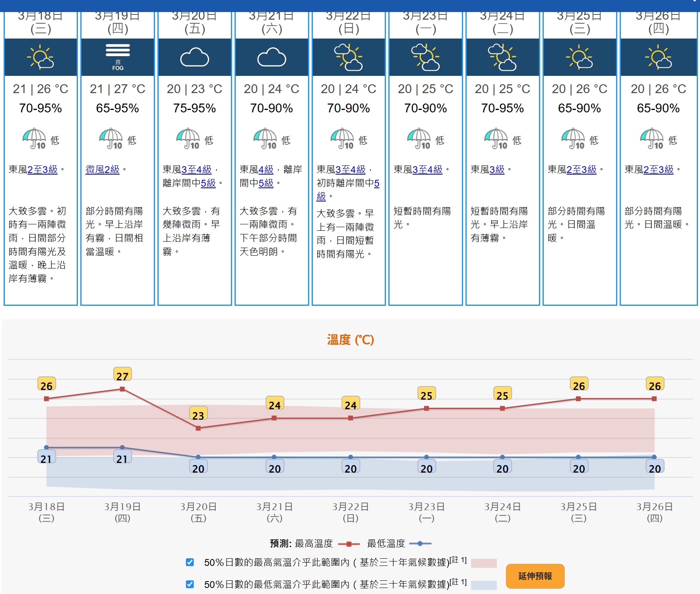Click the cloudy icon for March 21

pyautogui.click(x=271, y=57)
